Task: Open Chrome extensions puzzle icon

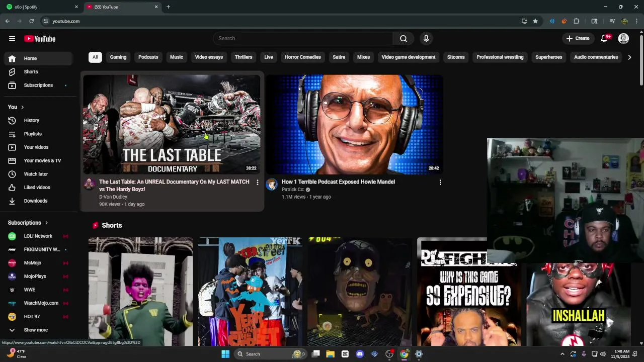Action: click(577, 21)
